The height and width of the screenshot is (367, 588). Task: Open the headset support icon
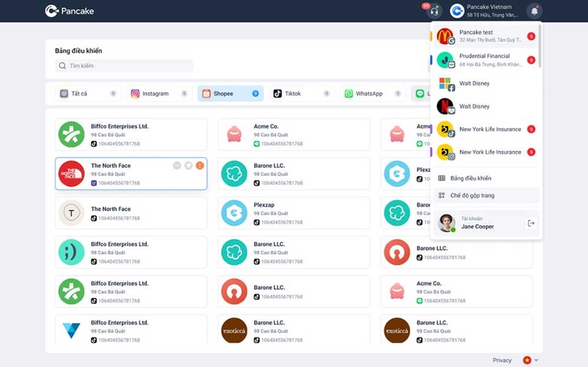(434, 11)
